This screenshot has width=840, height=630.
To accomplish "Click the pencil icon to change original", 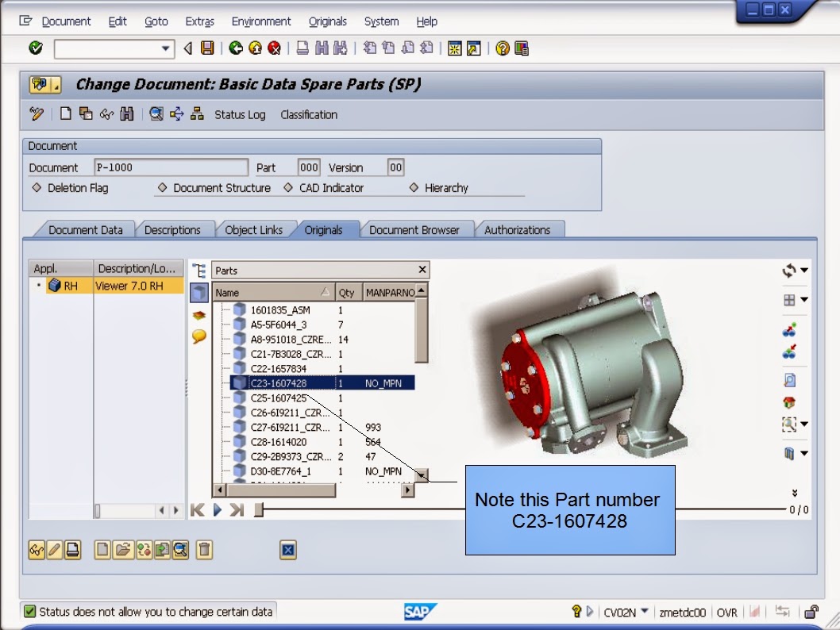I will coord(53,550).
